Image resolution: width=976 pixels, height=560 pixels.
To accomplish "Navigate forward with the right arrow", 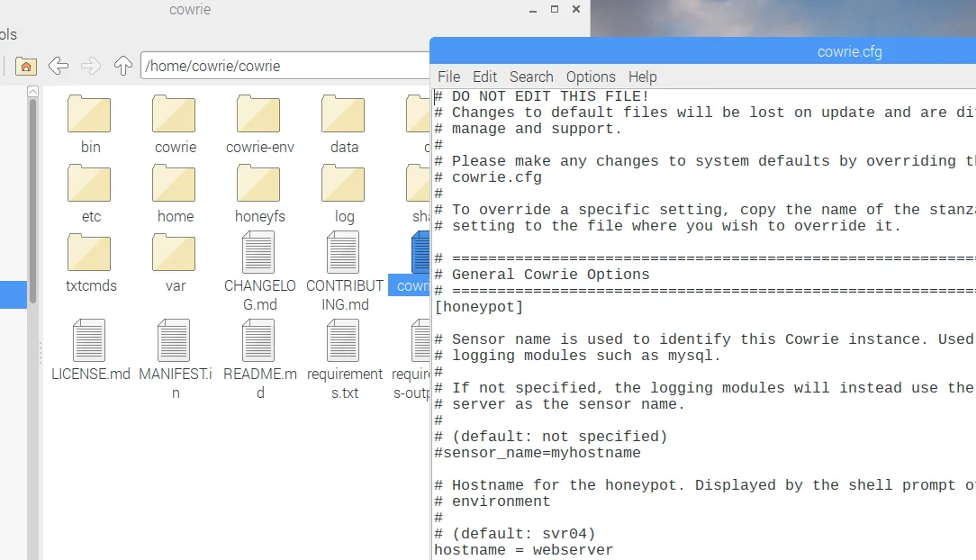I will [91, 66].
